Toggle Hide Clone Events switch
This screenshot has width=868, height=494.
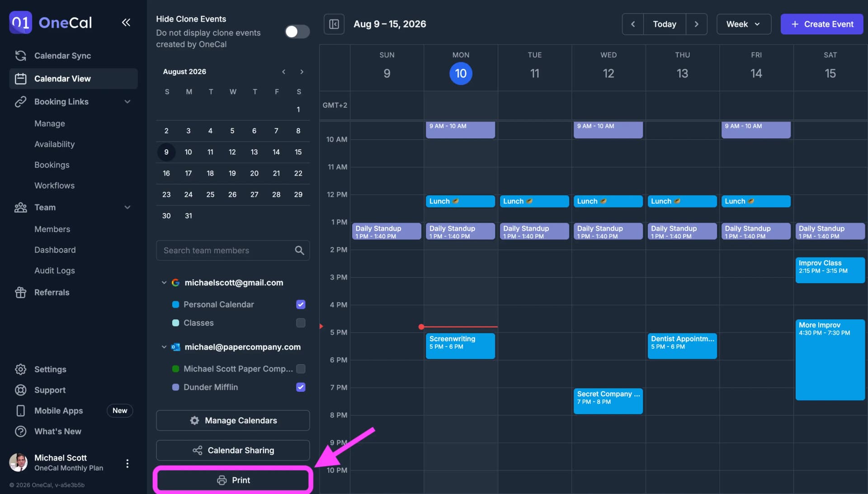tap(297, 32)
